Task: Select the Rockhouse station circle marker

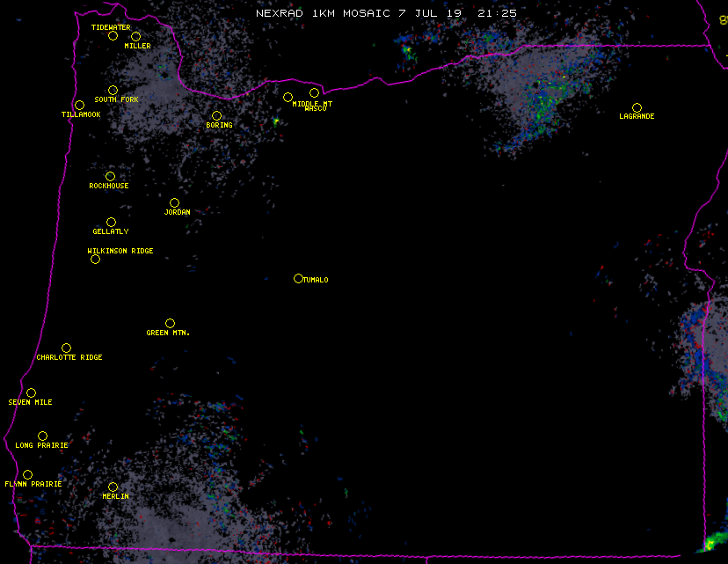Action: click(x=110, y=177)
